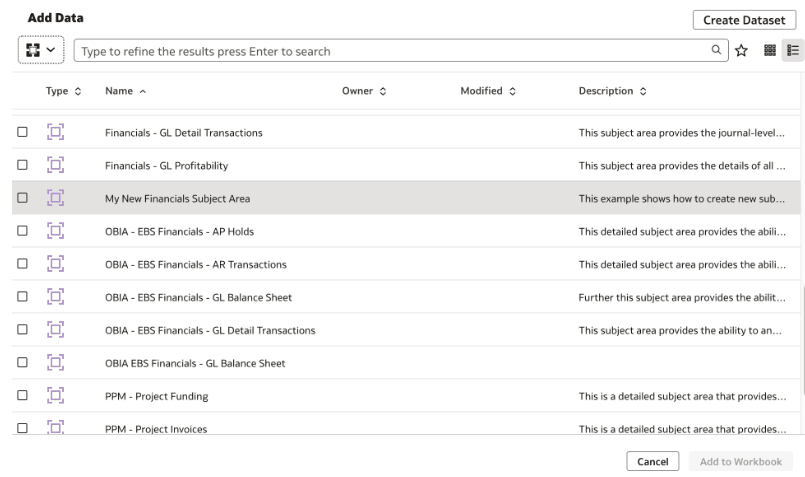Check Financials - GL Profitability checkbox
The height and width of the screenshot is (477, 805).
pyautogui.click(x=22, y=165)
